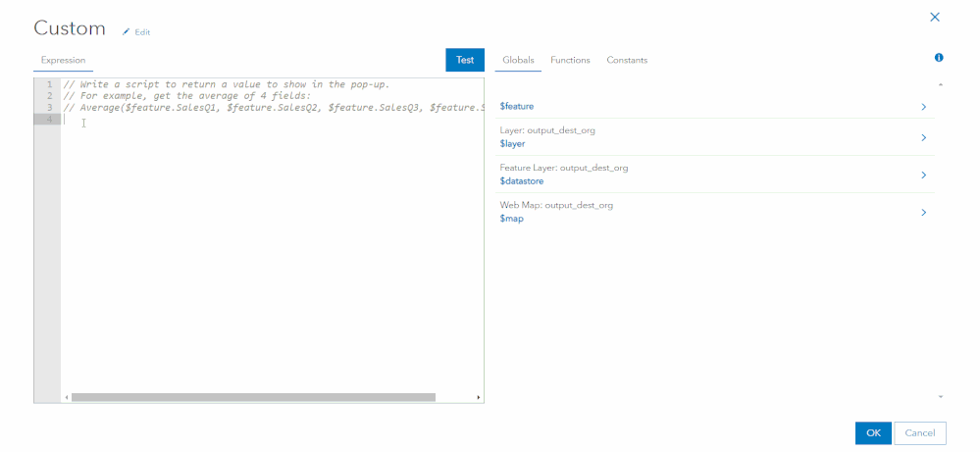Click the Edit title link
This screenshot has height=452, width=980.
point(142,32)
